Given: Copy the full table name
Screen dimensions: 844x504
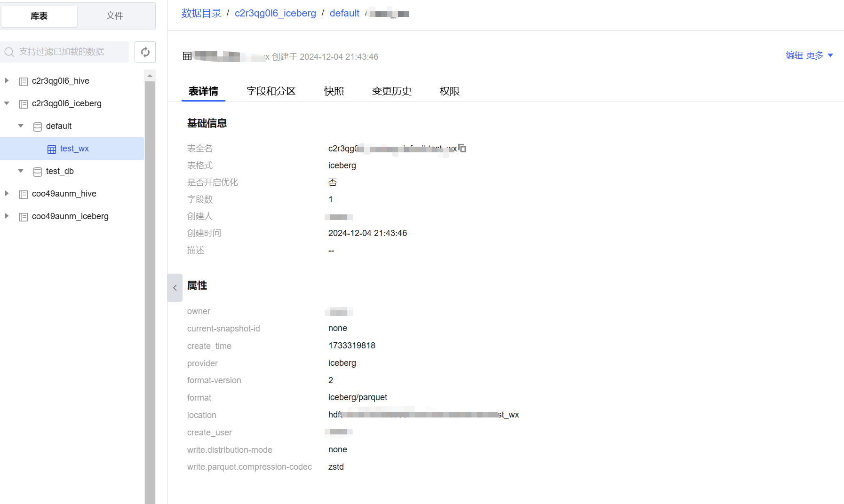Looking at the screenshot, I should (x=462, y=149).
